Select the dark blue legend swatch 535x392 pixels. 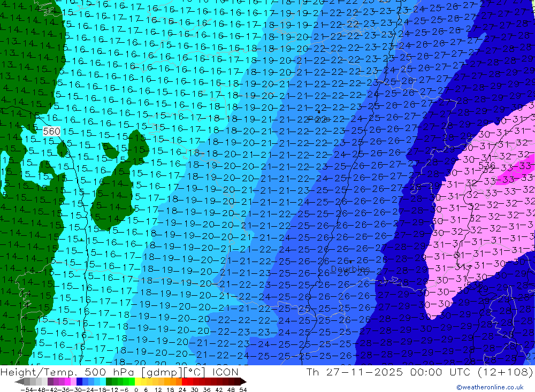79,381
